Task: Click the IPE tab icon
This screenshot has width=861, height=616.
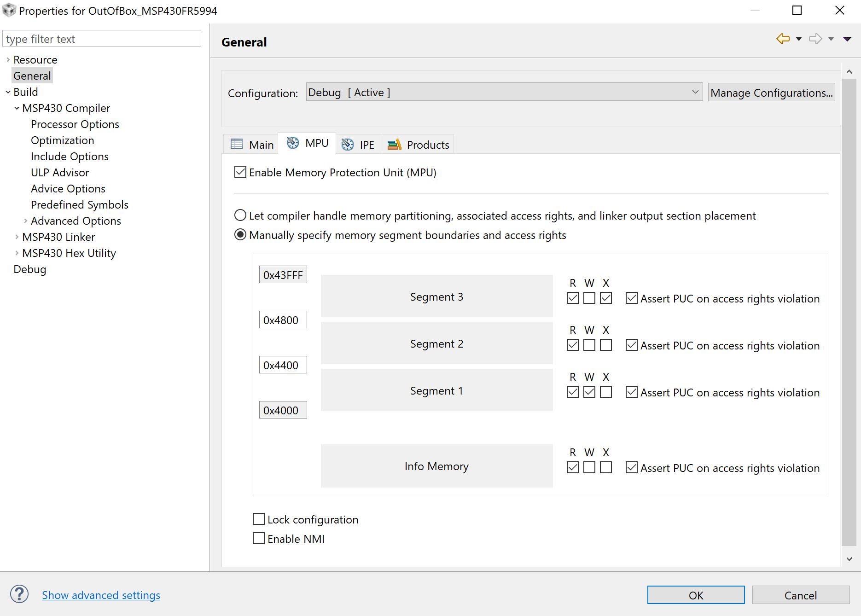Action: click(348, 145)
